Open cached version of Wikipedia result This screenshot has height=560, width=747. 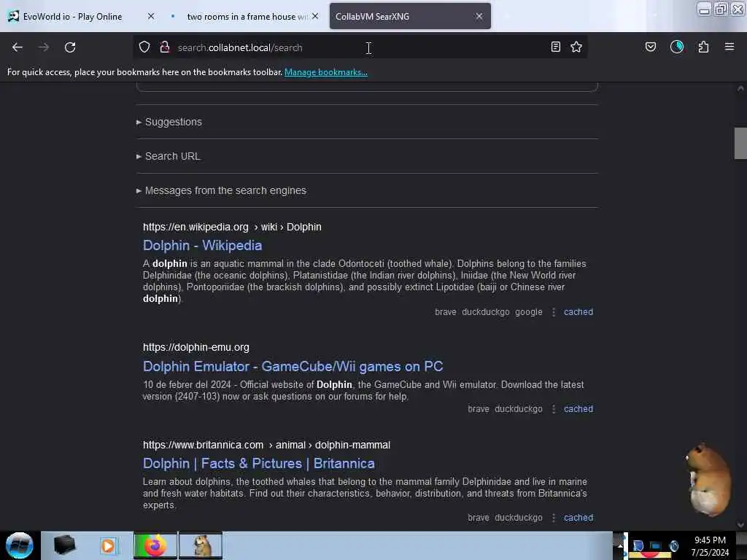click(578, 312)
